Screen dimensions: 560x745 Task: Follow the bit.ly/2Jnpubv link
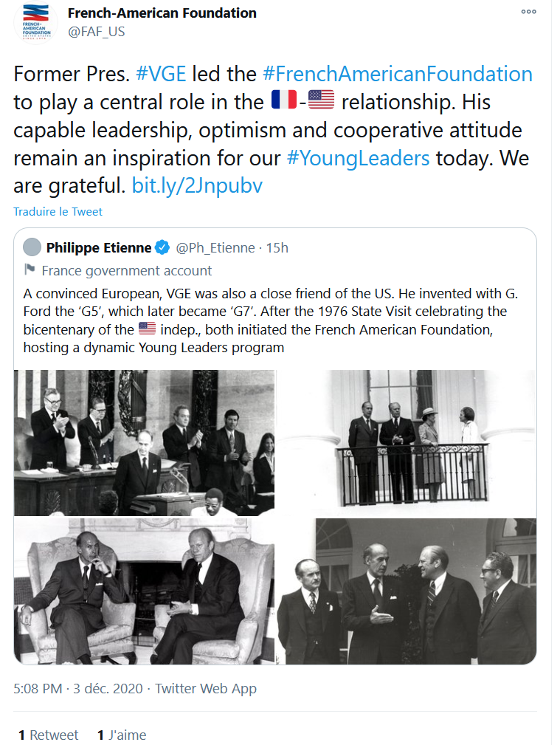click(x=197, y=185)
